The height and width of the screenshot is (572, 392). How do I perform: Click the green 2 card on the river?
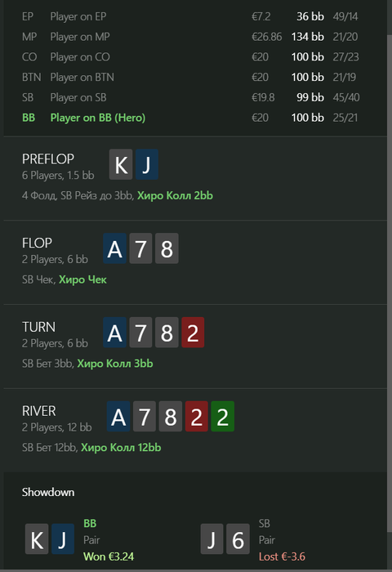click(x=222, y=416)
